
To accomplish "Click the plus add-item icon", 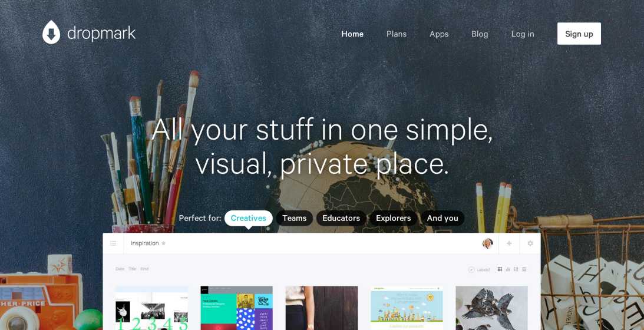I will click(x=509, y=243).
